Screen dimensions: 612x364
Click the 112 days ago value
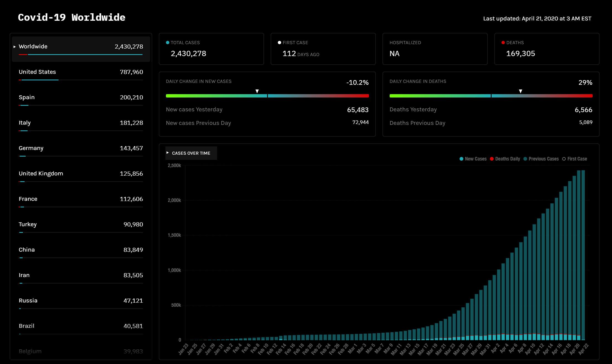click(x=301, y=54)
